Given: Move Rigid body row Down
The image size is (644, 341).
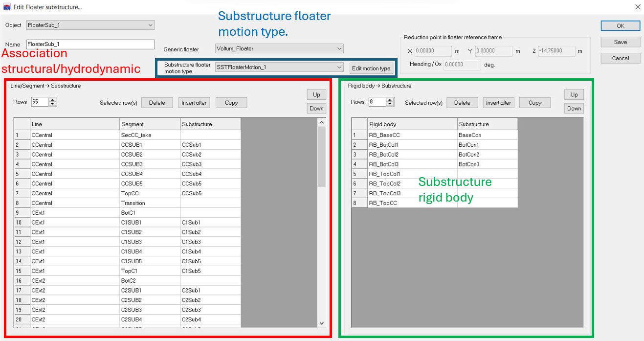Looking at the screenshot, I should pos(574,109).
